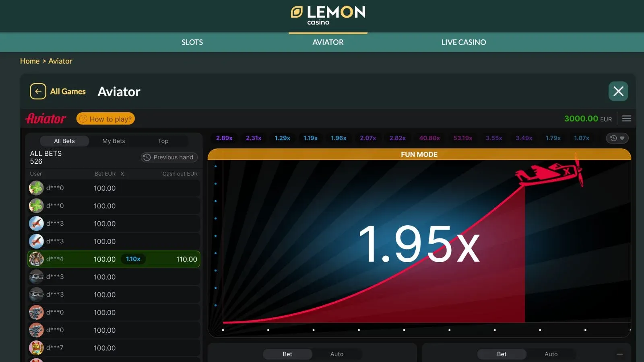The height and width of the screenshot is (362, 644).
Task: Remove second bet panel with minus icon
Action: click(620, 354)
